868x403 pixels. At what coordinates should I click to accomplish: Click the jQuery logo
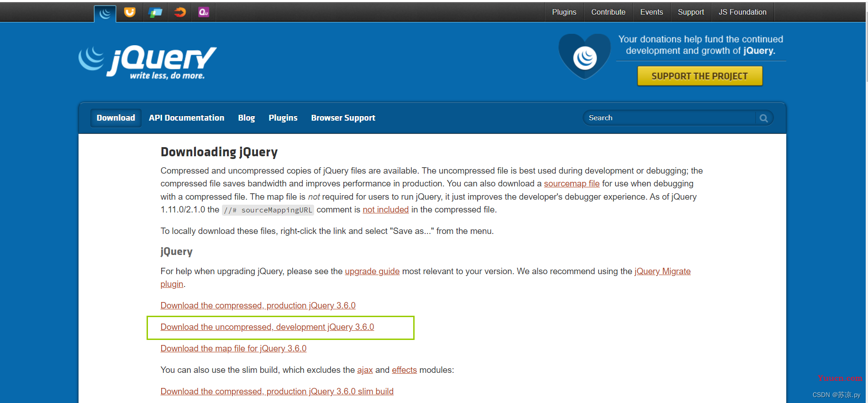coord(147,63)
